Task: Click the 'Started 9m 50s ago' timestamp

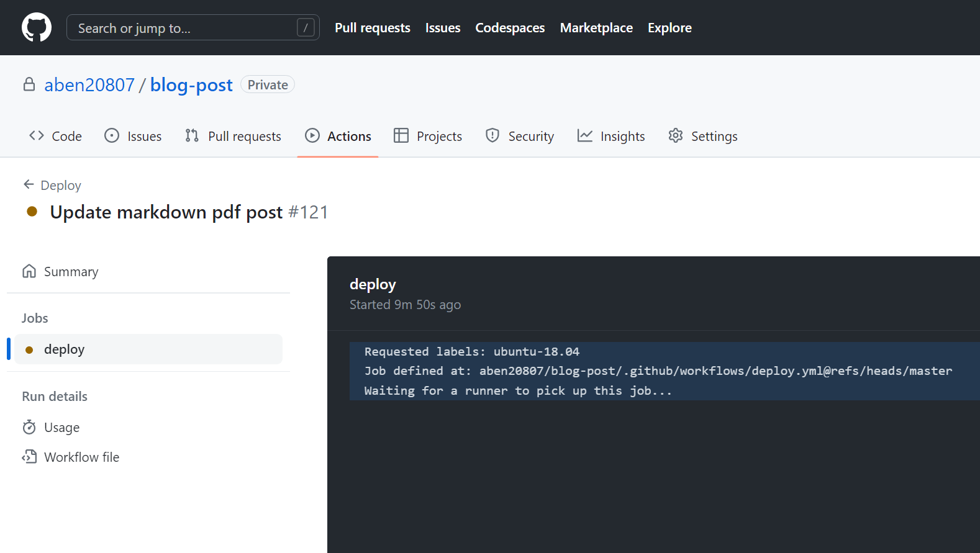Action: pos(405,305)
